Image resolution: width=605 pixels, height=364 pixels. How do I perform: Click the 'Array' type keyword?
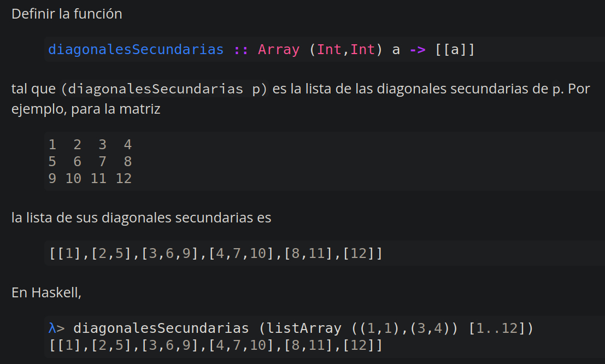pos(279,50)
